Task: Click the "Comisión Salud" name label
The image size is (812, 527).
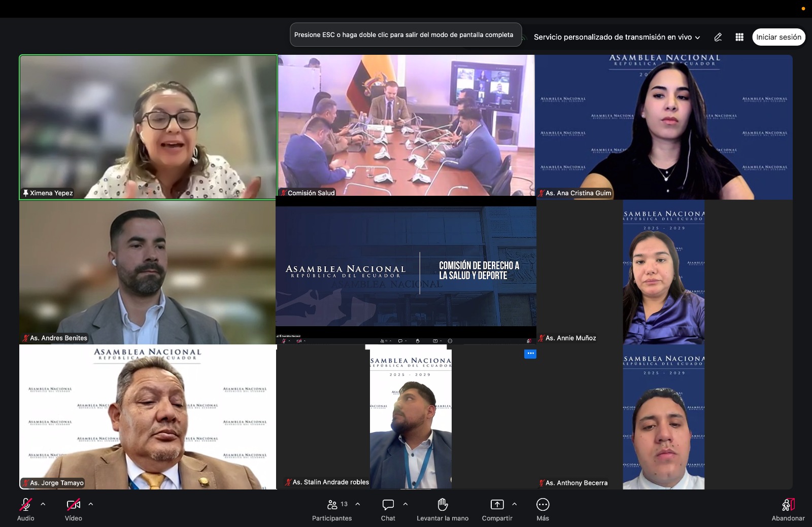Action: (311, 193)
